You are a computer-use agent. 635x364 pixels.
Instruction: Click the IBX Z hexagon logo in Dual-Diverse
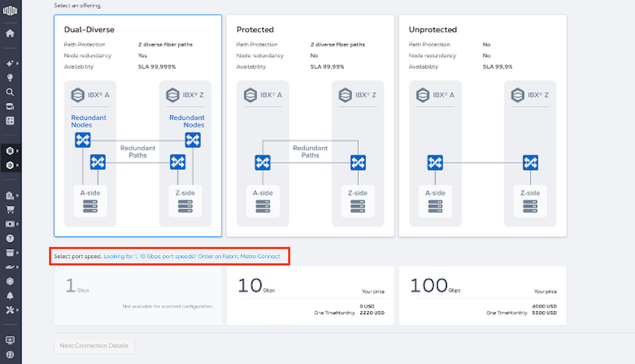point(173,95)
